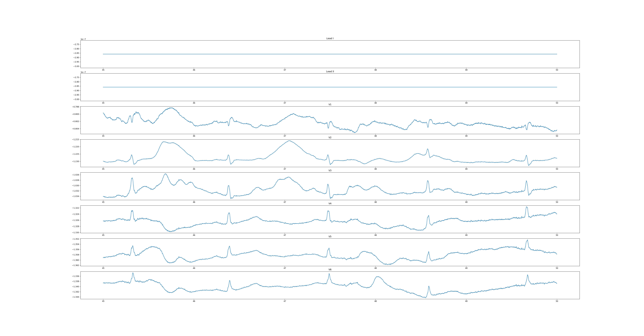
Task: Click x-axis tick 45 beneath V4 plot
Action: click(103, 235)
